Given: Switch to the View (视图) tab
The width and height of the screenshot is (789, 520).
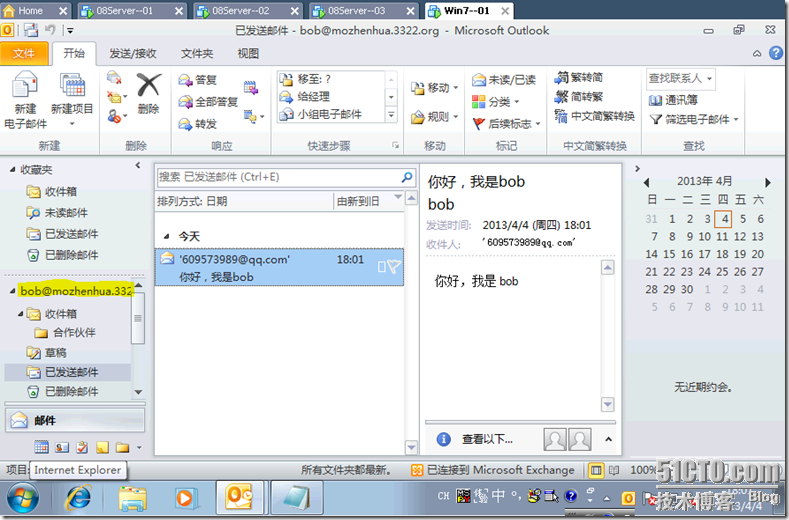Looking at the screenshot, I should point(248,53).
